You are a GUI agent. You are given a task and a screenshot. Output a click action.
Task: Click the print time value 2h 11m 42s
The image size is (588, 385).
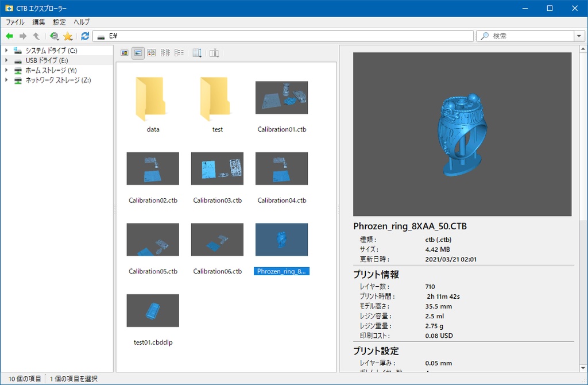[x=443, y=297]
